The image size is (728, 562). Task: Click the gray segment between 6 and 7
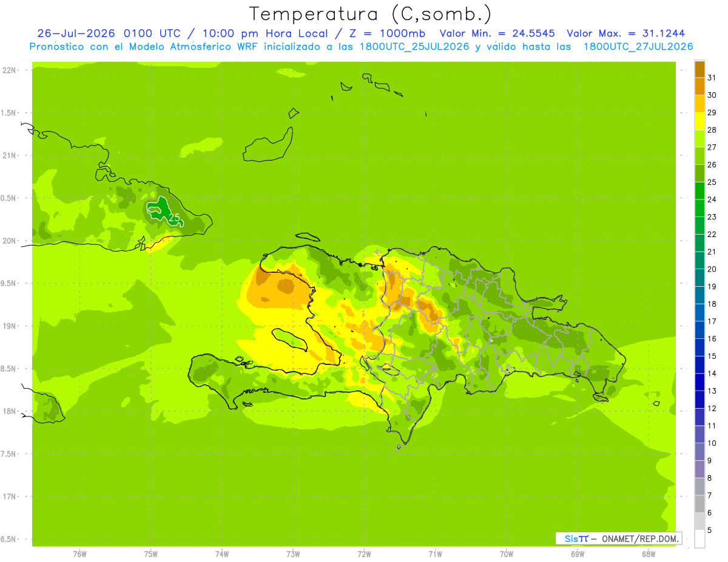699,504
